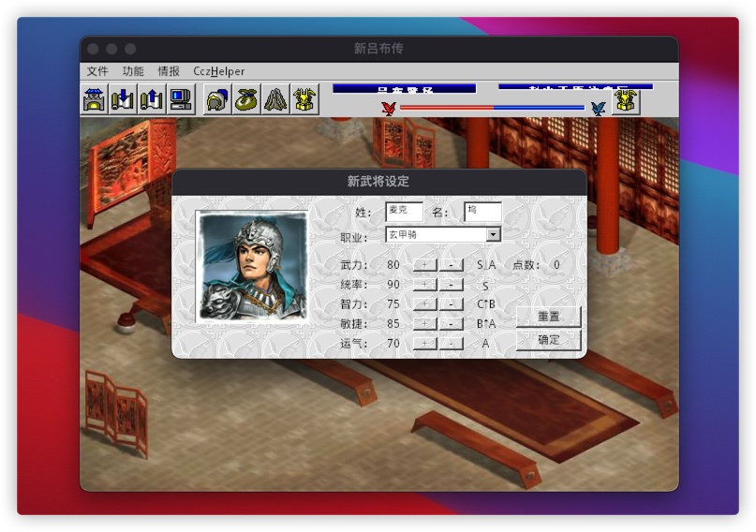Decrease 武力 with its minus button

451,264
